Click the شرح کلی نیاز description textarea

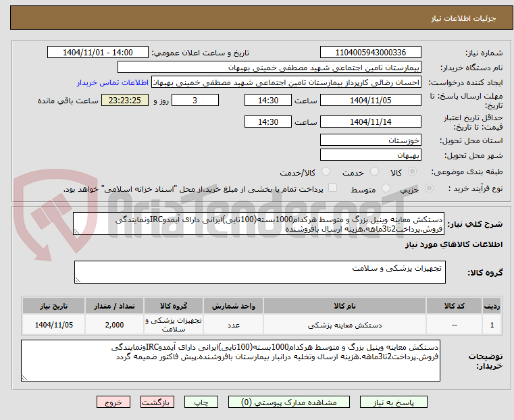point(259,224)
